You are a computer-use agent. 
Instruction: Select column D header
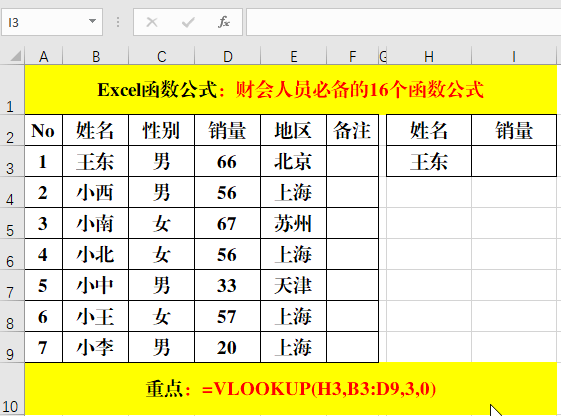(x=228, y=56)
